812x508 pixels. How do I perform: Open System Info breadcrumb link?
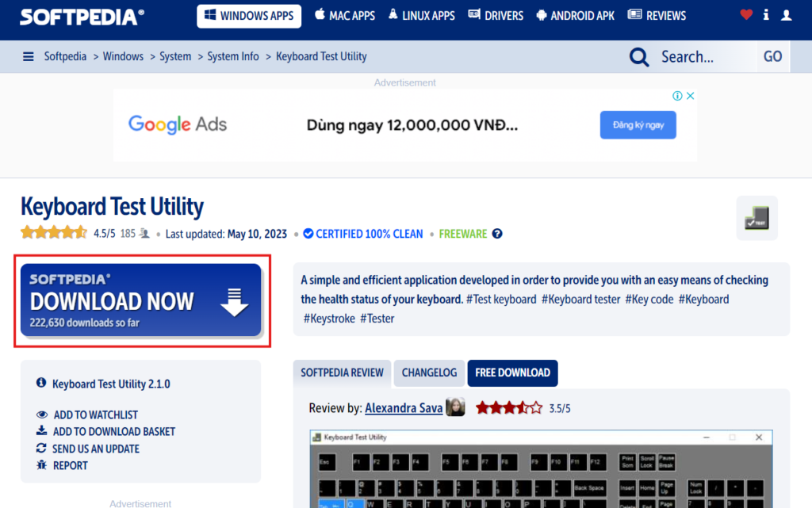[x=233, y=56]
